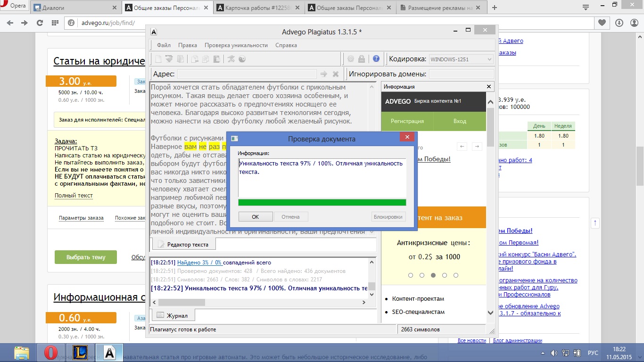Click info panel scrollbar up arrow
Image resolution: width=644 pixels, height=362 pixels.
click(x=490, y=102)
